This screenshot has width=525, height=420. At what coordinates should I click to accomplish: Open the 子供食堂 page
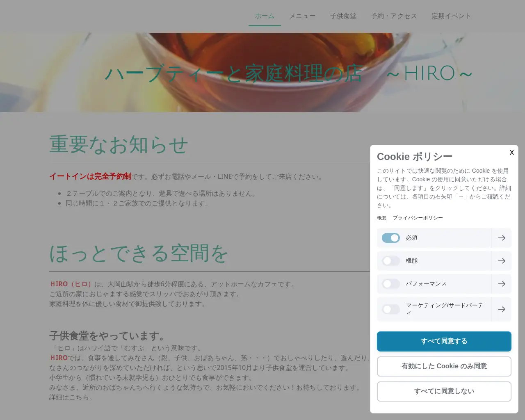(x=344, y=16)
